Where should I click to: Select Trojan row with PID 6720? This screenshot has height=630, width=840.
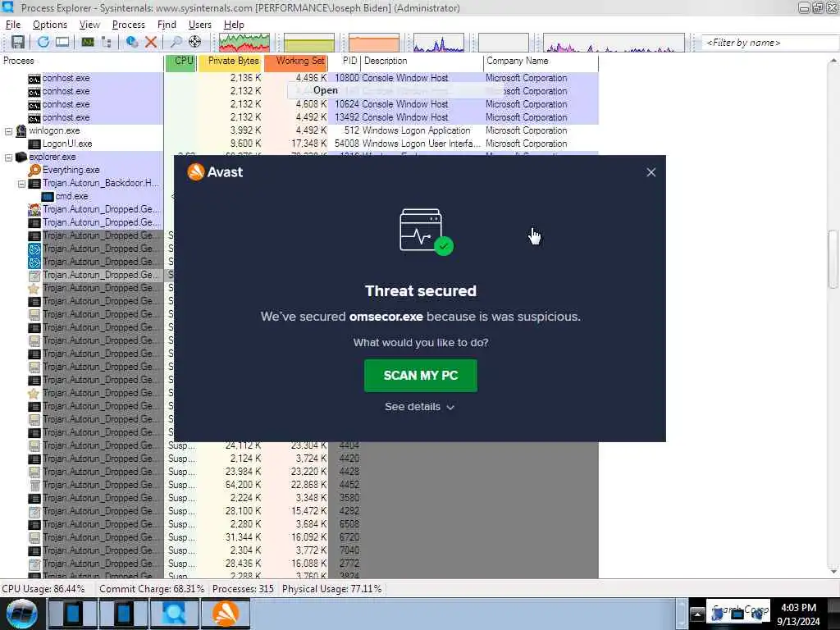click(x=299, y=537)
